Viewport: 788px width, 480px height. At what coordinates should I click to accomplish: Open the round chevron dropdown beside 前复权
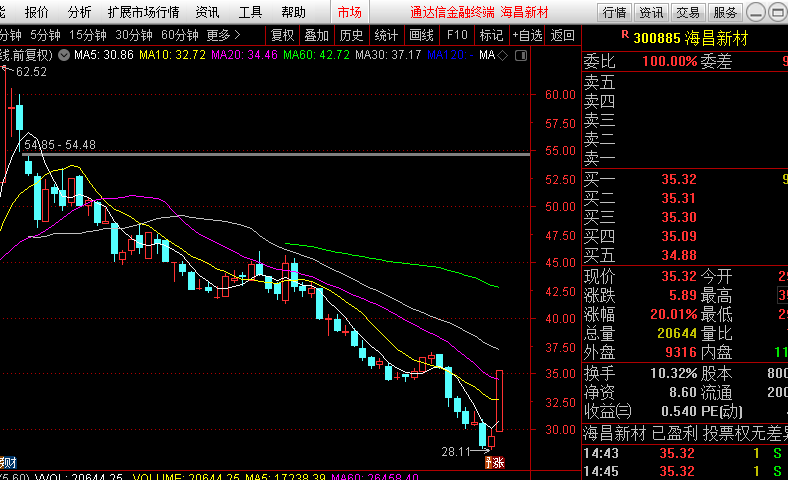(64, 55)
